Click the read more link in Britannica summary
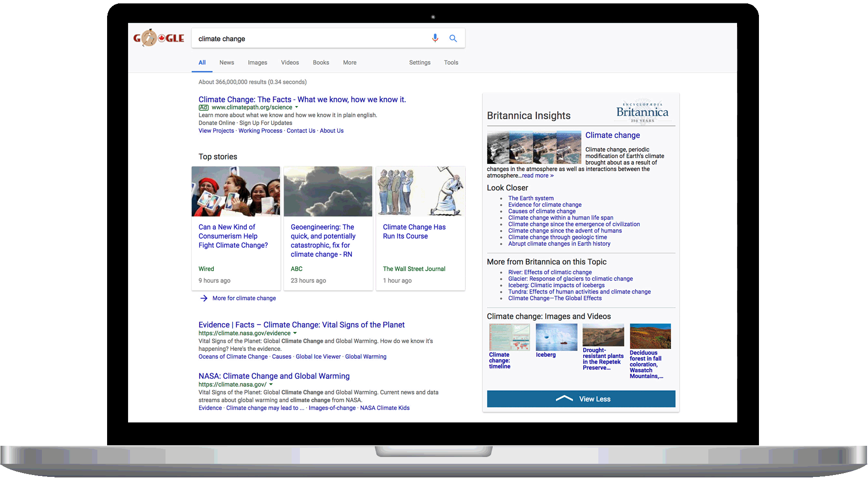868x493 pixels. (538, 176)
